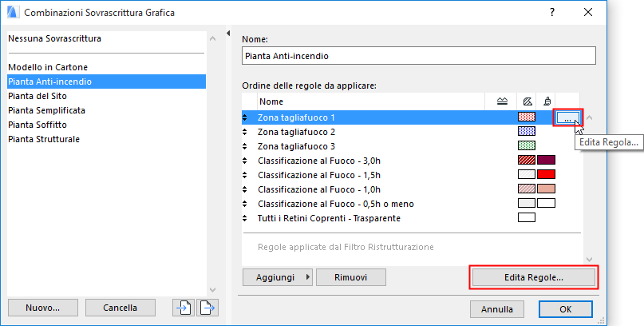Click the drag handle of Tutti i Retini Coprenti
644x326 pixels.
coord(245,217)
